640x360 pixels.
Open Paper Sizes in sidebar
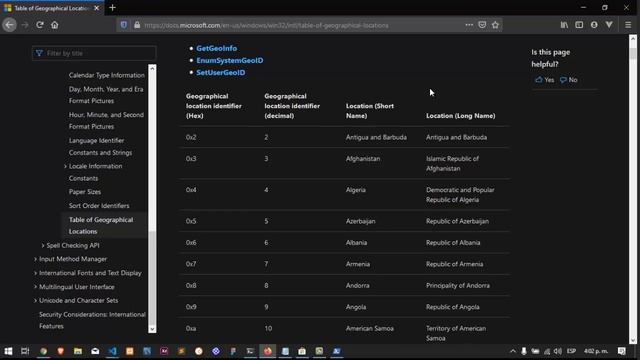84,192
